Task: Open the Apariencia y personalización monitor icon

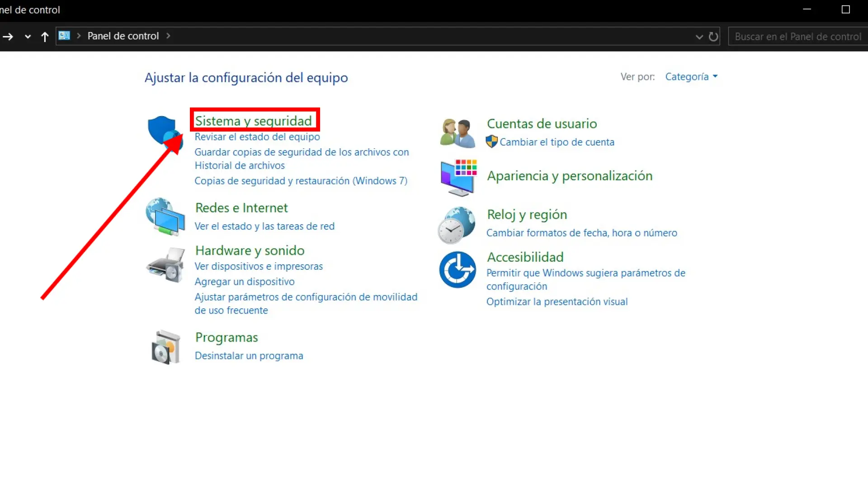Action: [458, 177]
